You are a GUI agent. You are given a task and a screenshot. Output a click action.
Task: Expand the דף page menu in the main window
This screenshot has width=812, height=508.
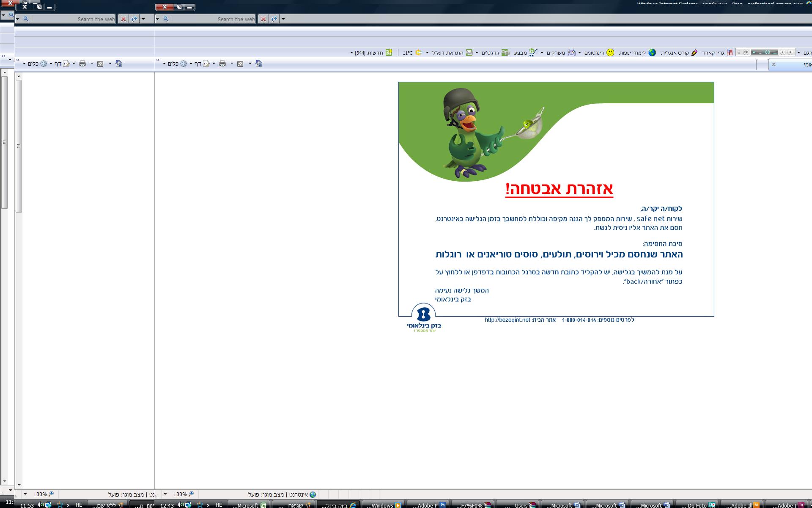click(198, 63)
